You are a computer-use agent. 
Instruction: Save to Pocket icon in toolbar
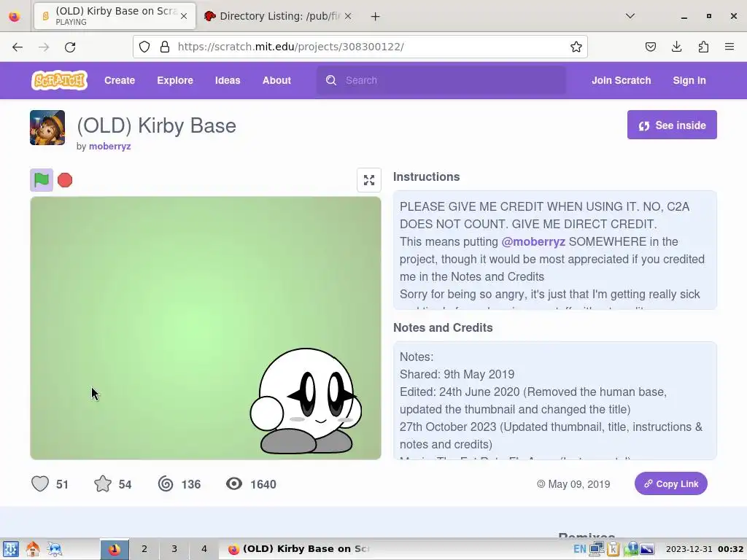(650, 47)
